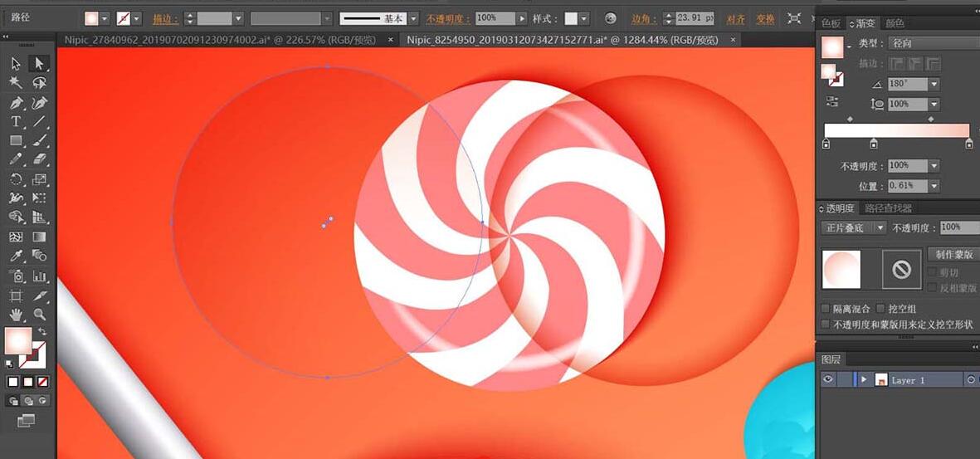Image resolution: width=980 pixels, height=459 pixels.
Task: Select the Zoom tool
Action: pyautogui.click(x=39, y=315)
